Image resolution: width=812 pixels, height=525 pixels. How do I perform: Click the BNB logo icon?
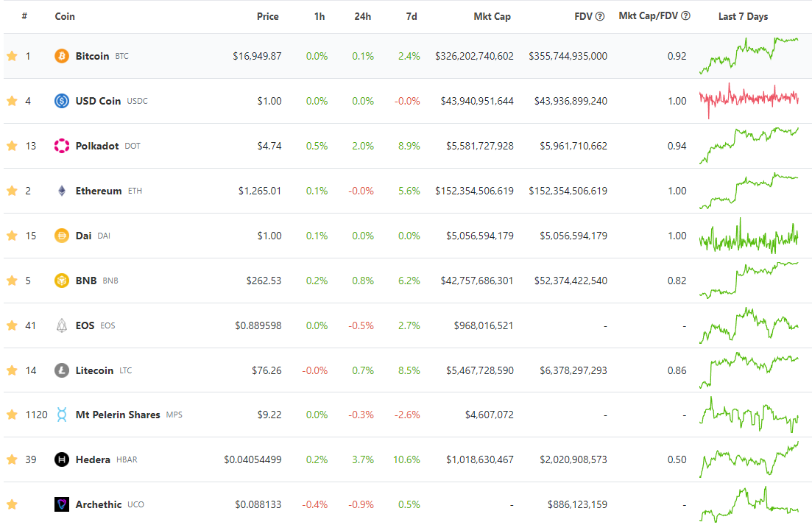[62, 281]
